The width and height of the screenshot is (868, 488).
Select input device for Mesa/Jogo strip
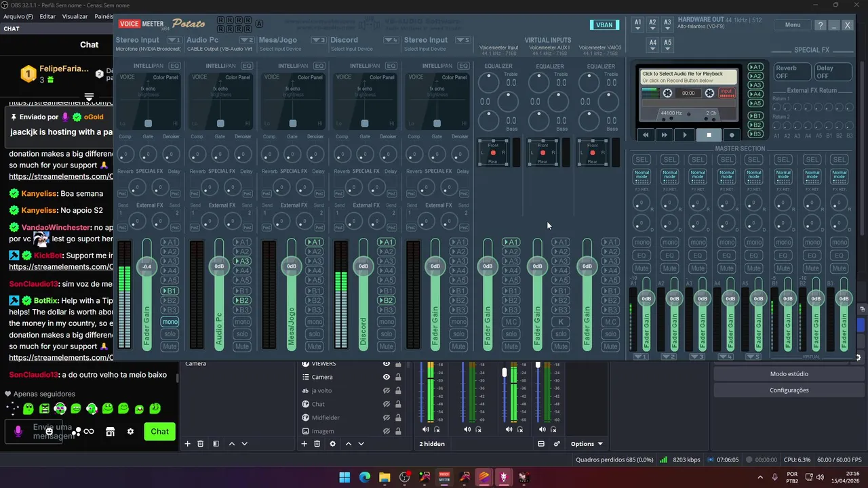[x=280, y=49]
